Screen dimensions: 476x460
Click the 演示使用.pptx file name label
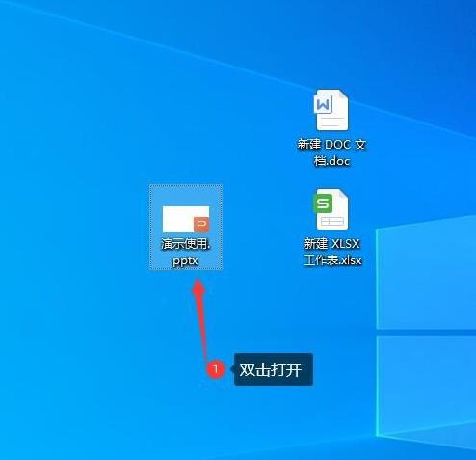[x=186, y=253]
